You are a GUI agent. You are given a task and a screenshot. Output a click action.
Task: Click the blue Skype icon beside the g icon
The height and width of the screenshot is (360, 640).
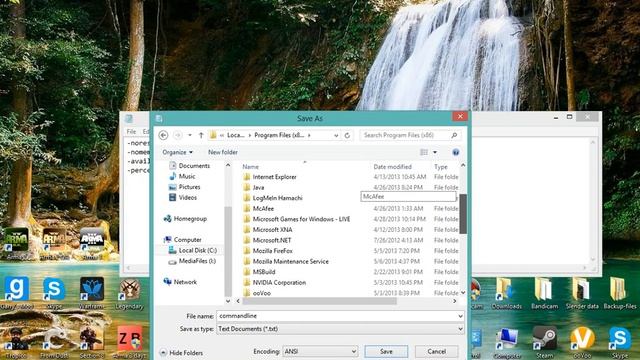click(x=54, y=292)
